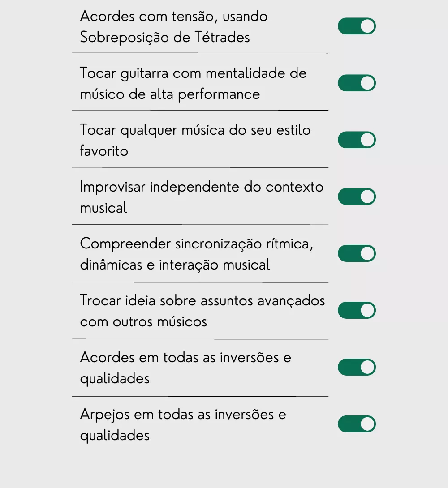Image resolution: width=448 pixels, height=488 pixels.
Task: Click Arpejos em todas as inversões label
Action: coord(183,415)
